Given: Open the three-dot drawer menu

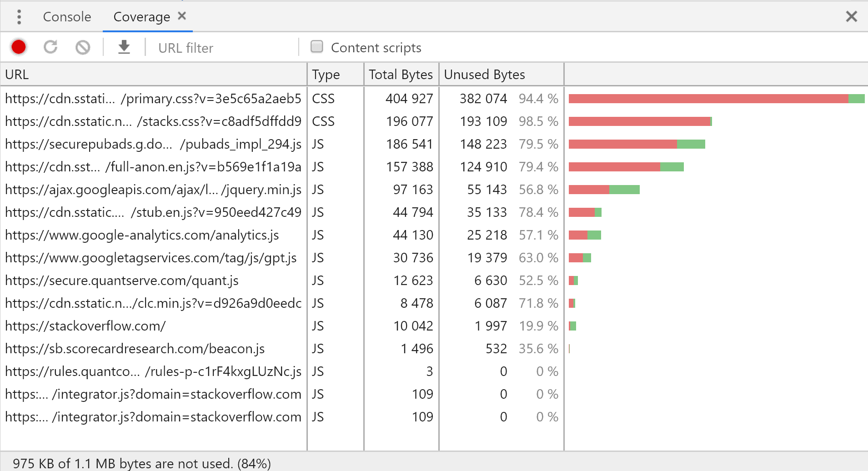Looking at the screenshot, I should [19, 17].
